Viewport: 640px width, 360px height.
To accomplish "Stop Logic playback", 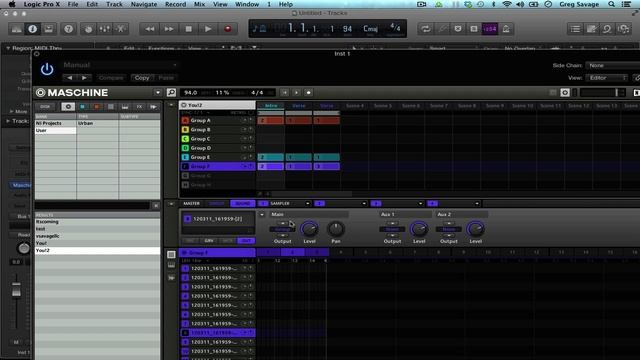I will point(189,29).
